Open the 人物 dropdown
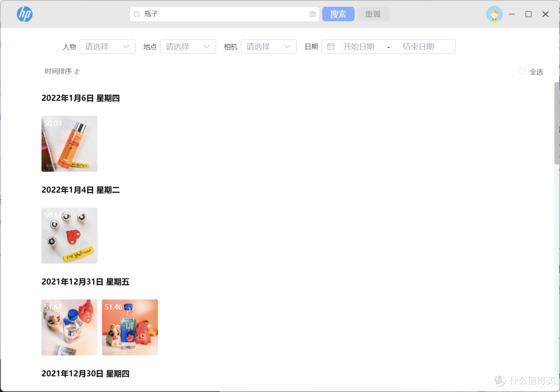The image size is (560, 392). 107,47
